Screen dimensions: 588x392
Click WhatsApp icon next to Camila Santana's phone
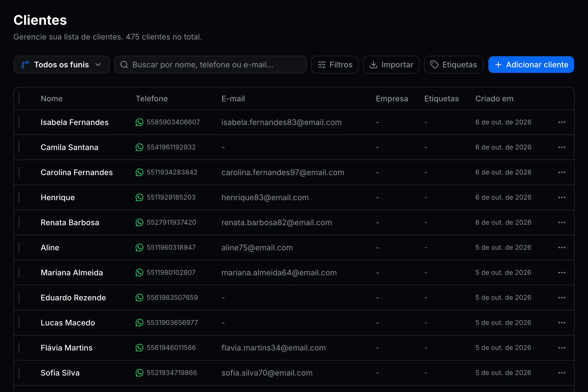pos(139,147)
